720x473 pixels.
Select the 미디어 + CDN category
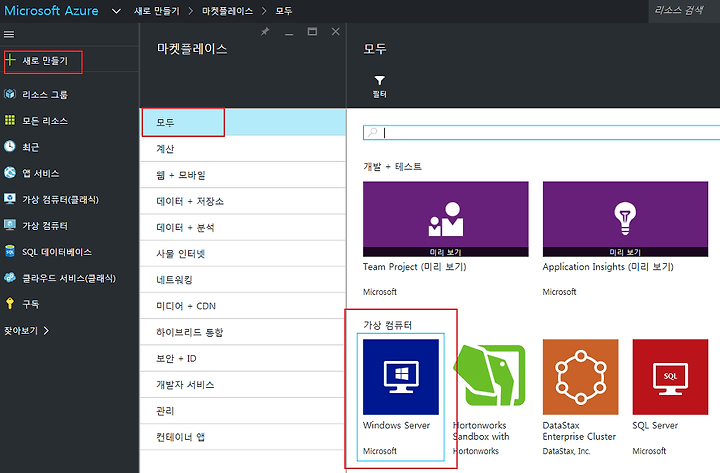243,306
